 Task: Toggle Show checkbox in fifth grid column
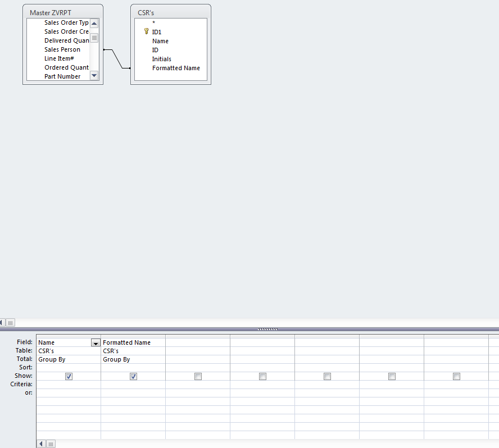[x=327, y=377]
